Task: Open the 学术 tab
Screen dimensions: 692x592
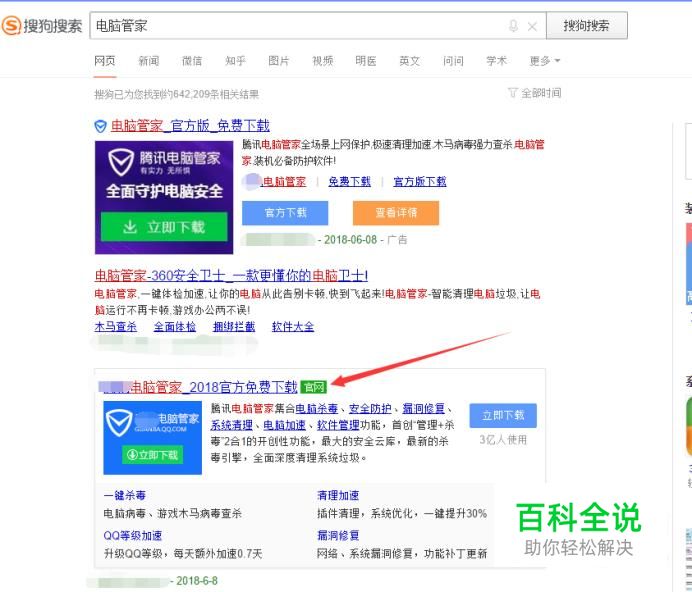Action: click(496, 61)
